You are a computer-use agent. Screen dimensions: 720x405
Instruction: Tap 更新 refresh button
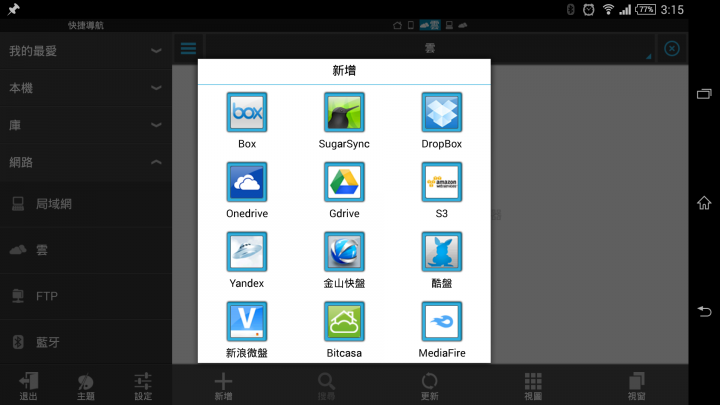(430, 386)
